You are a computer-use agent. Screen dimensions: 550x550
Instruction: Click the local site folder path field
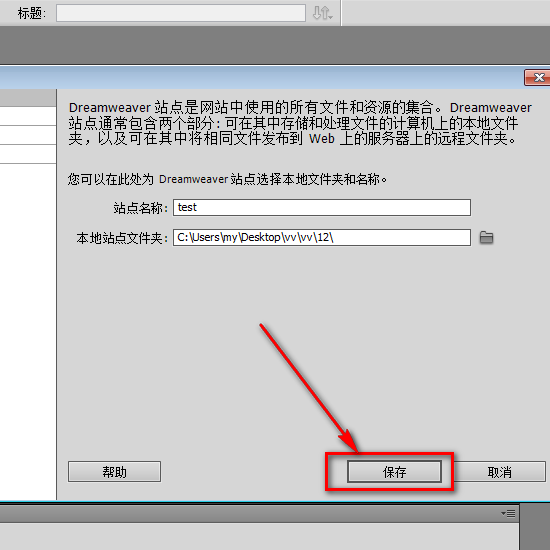322,237
